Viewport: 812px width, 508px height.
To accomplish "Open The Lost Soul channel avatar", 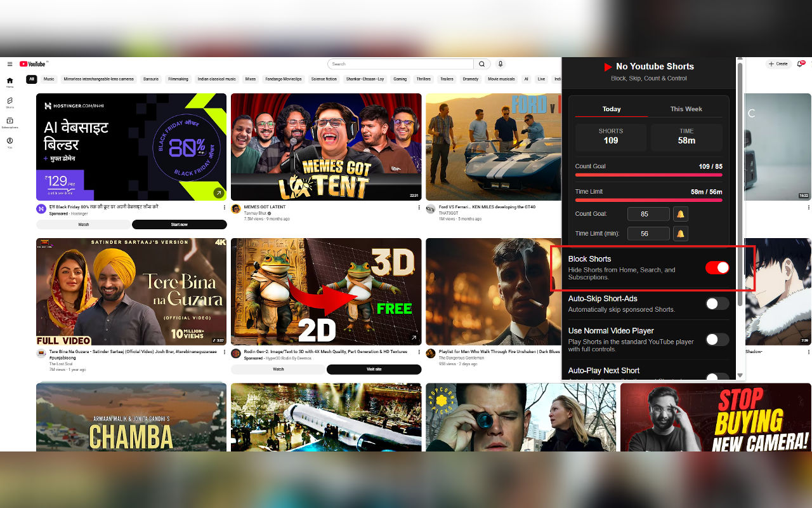I will click(41, 353).
